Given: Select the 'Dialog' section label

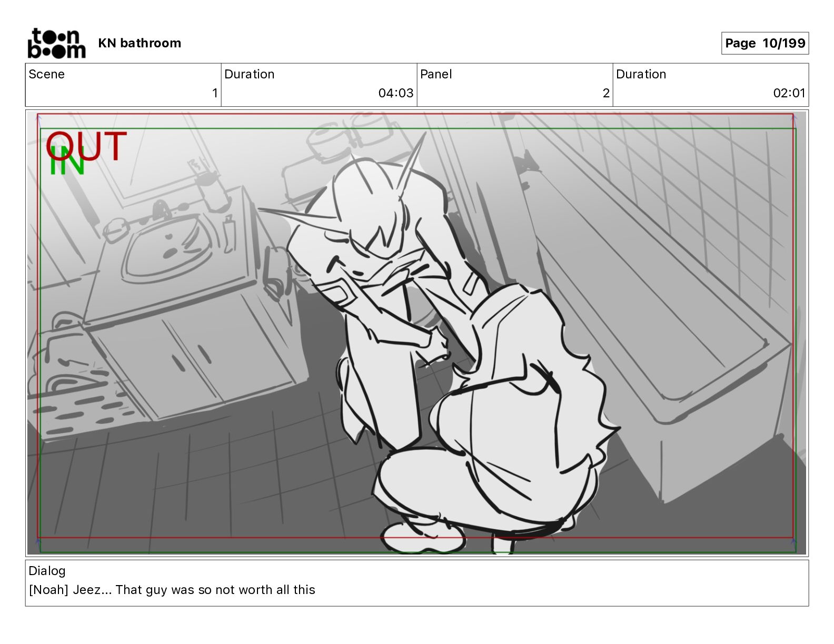Looking at the screenshot, I should click(47, 571).
